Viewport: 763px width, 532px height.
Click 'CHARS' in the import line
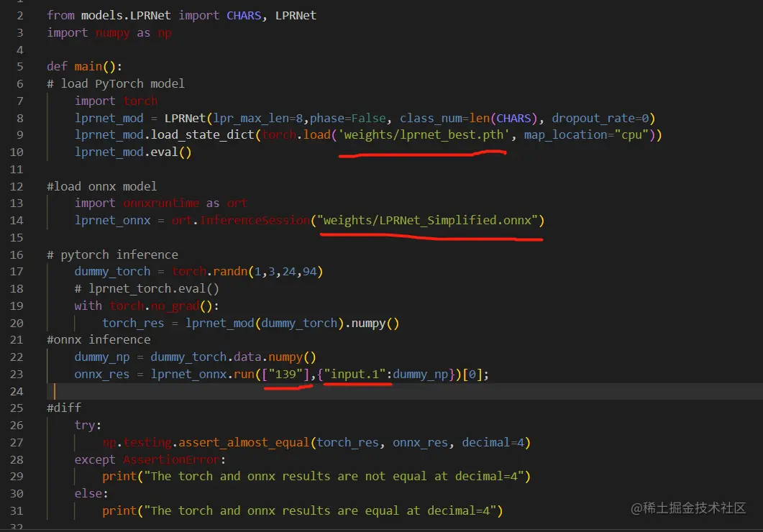[x=244, y=16]
